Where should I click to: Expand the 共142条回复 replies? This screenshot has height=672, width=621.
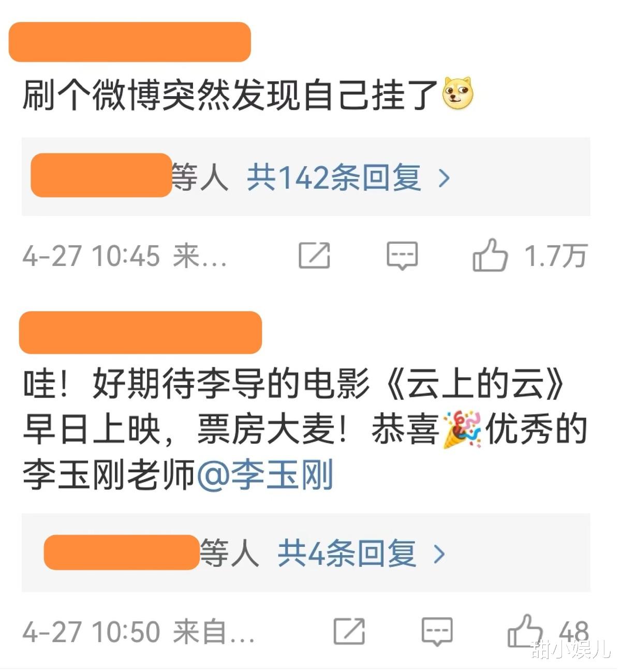coord(334,177)
